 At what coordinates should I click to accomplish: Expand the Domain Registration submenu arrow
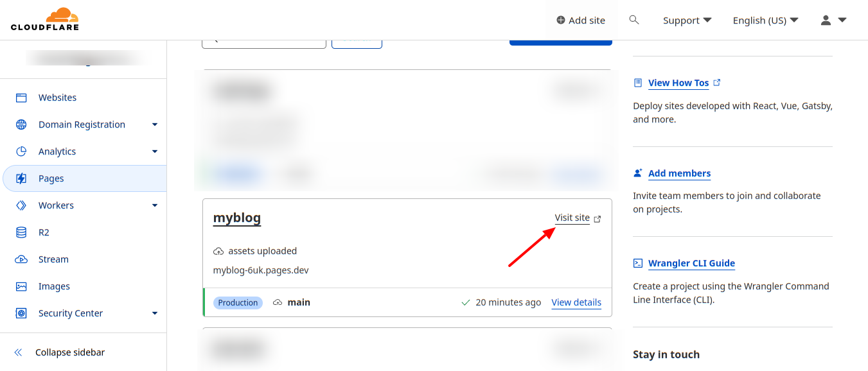tap(155, 125)
